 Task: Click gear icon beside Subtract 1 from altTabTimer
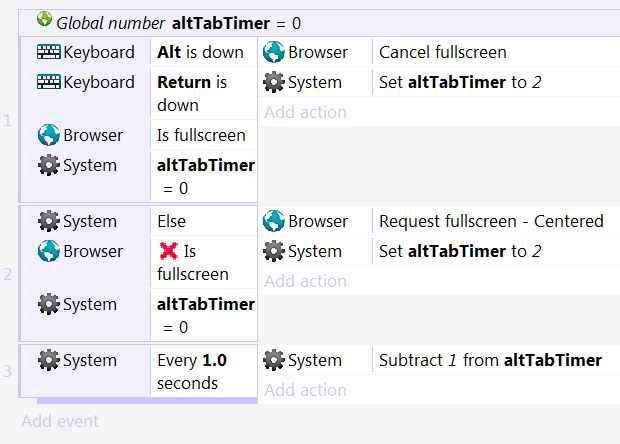pyautogui.click(x=274, y=360)
